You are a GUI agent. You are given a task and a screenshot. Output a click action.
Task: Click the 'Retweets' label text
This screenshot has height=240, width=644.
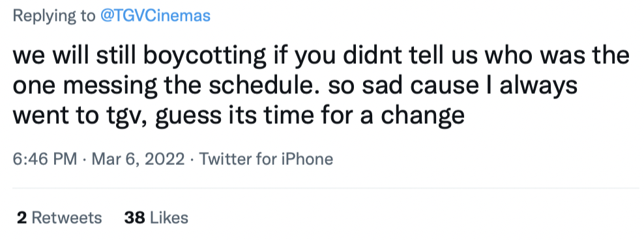tap(67, 217)
